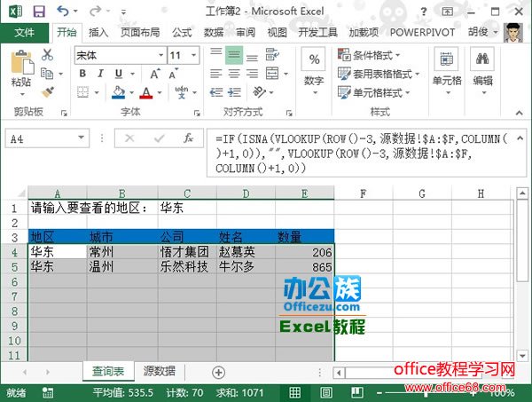Open the 编辑 editing group
This screenshot has width=532, height=402.
click(x=482, y=71)
